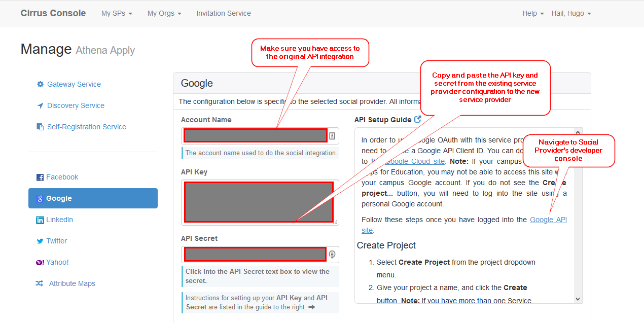The width and height of the screenshot is (644, 323).
Task: Click the 'Google' panel heading
Action: tap(197, 83)
